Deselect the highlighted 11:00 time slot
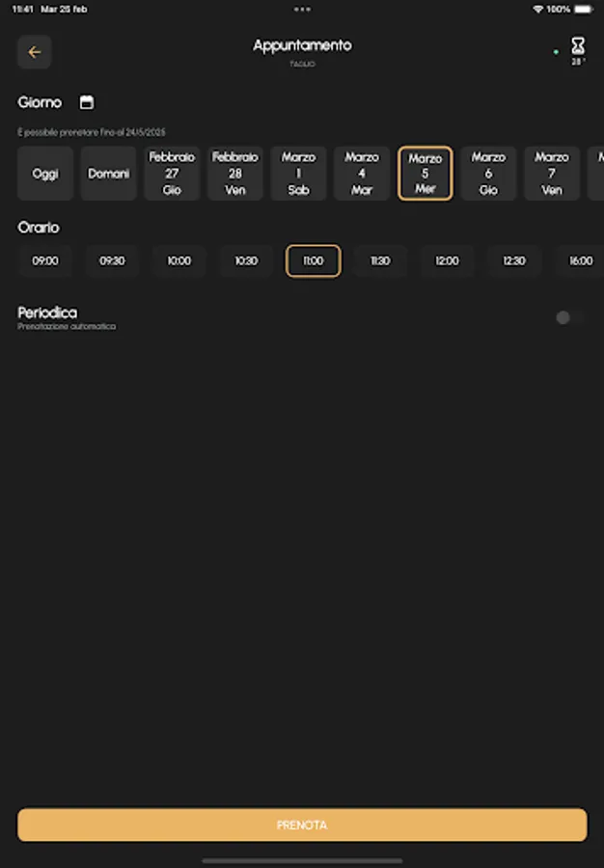 coord(313,260)
